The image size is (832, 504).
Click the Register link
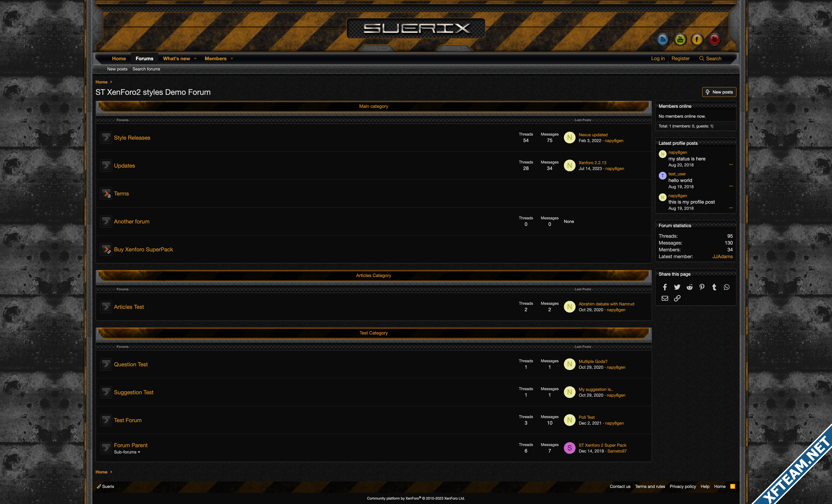(680, 59)
